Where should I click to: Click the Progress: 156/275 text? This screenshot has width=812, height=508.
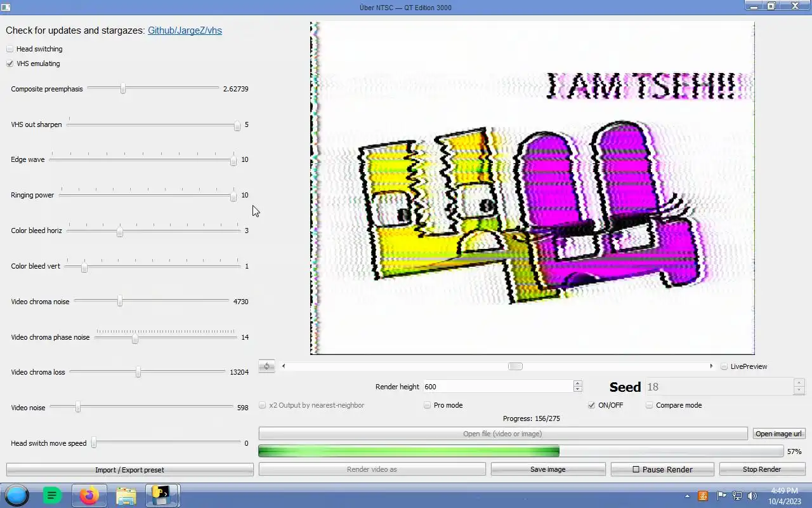click(x=531, y=418)
